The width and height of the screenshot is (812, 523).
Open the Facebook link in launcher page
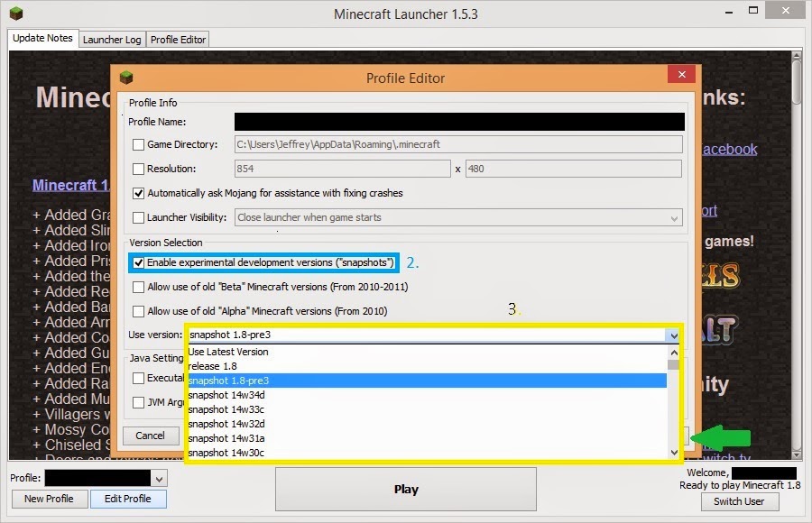pyautogui.click(x=730, y=149)
